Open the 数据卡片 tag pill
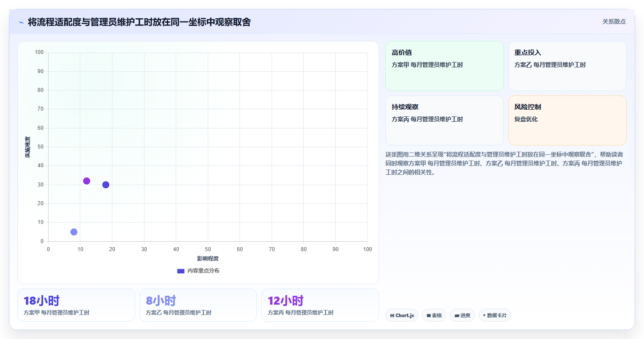Image resolution: width=644 pixels, height=339 pixels. (495, 315)
